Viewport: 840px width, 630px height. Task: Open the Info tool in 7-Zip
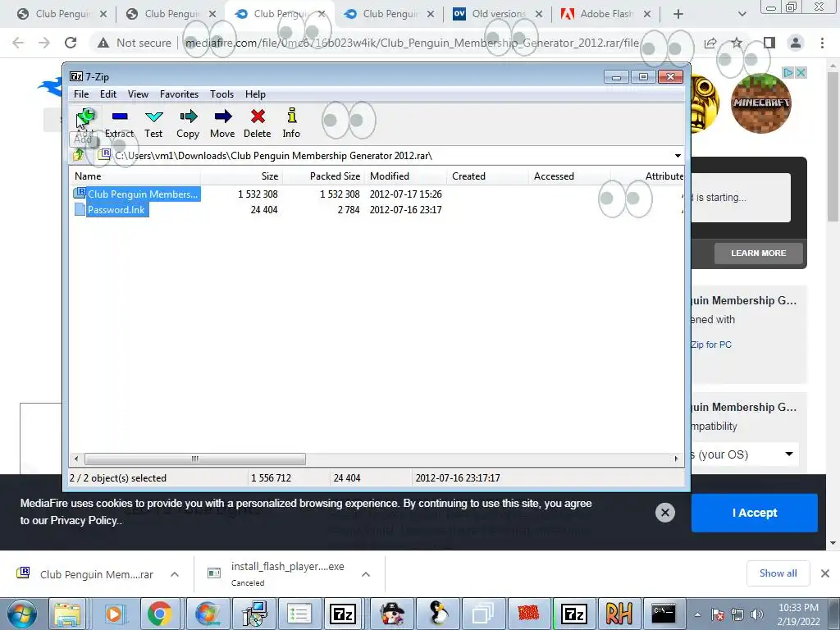pyautogui.click(x=291, y=123)
